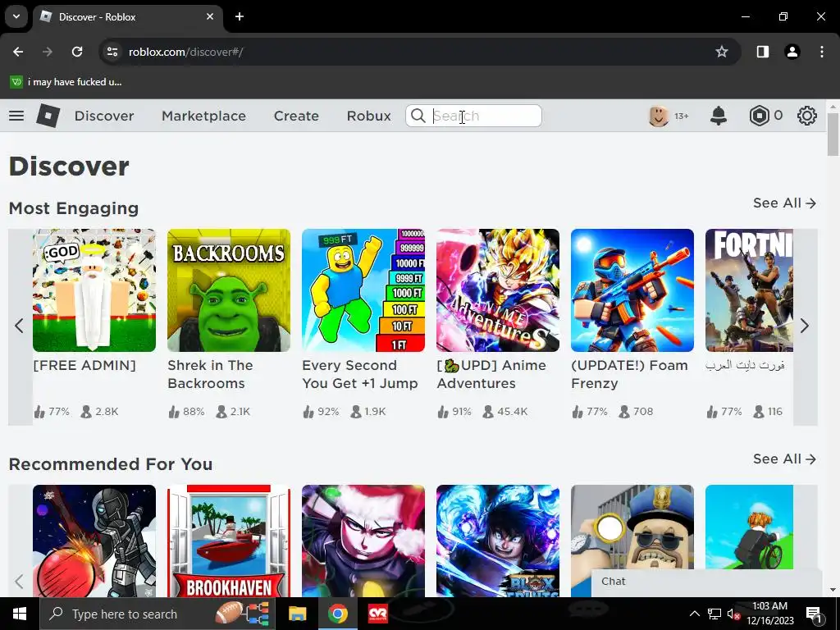Image resolution: width=840 pixels, height=630 pixels.
Task: Click the Windows taskbar search box
Action: click(x=157, y=614)
